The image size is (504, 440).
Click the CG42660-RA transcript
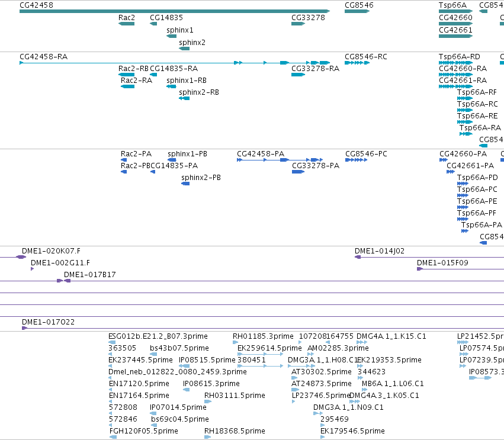click(455, 75)
